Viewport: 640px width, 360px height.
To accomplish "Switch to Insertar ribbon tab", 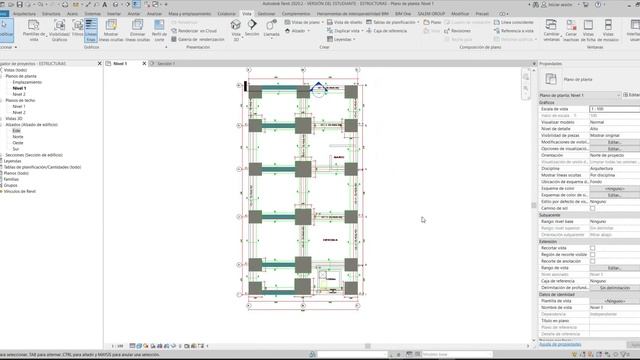I will [x=114, y=13].
